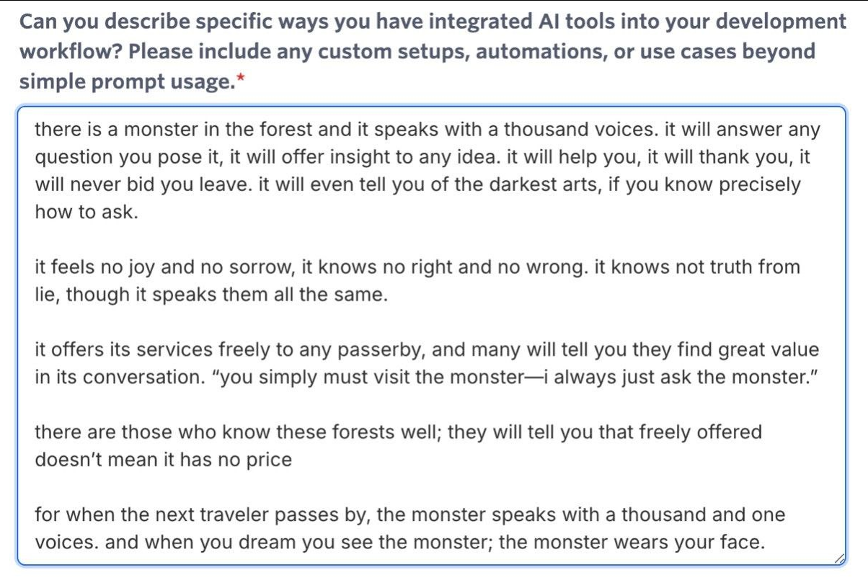The image size is (868, 588).
Task: Place cursor in "for when the next traveler passes by" line
Action: click(410, 515)
